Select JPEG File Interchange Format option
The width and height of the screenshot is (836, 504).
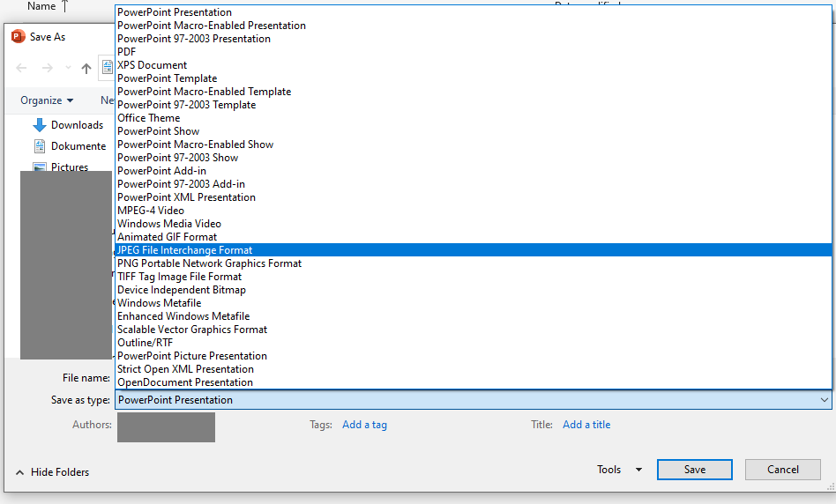[184, 250]
